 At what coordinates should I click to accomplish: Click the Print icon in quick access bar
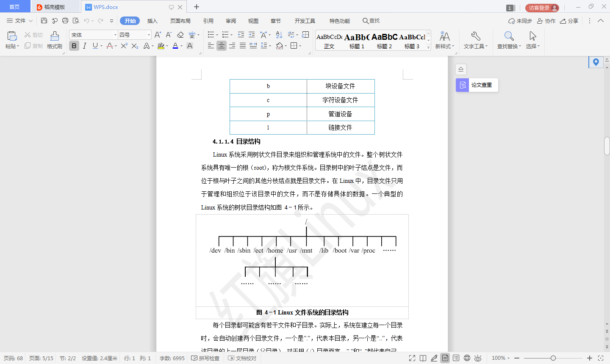tap(65, 20)
